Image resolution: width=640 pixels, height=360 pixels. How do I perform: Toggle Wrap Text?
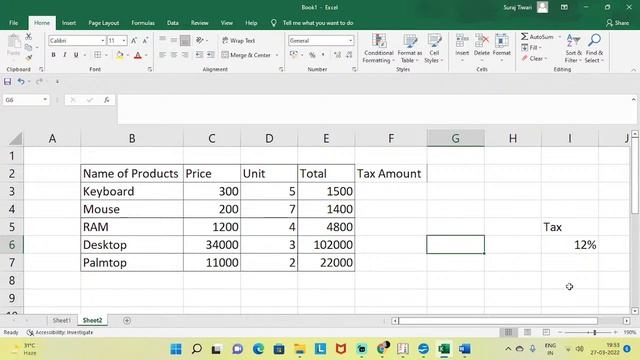coord(239,40)
